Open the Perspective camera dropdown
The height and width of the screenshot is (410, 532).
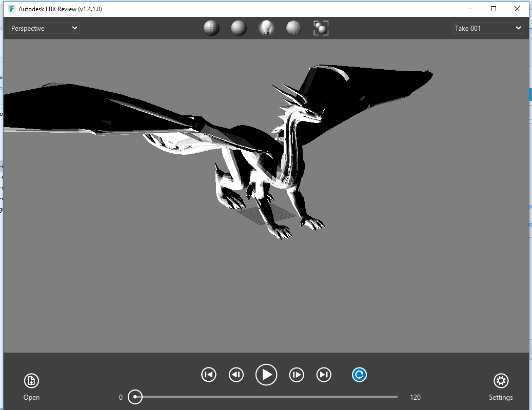click(x=44, y=28)
